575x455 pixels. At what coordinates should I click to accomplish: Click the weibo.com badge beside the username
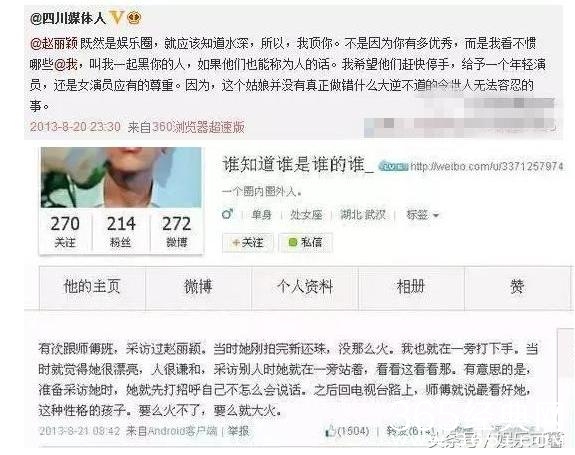(393, 166)
